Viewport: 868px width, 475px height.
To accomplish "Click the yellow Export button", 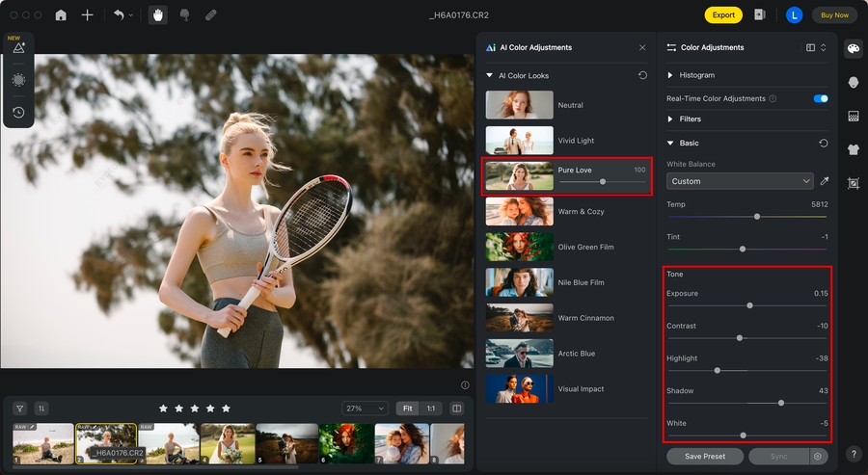I will click(723, 15).
